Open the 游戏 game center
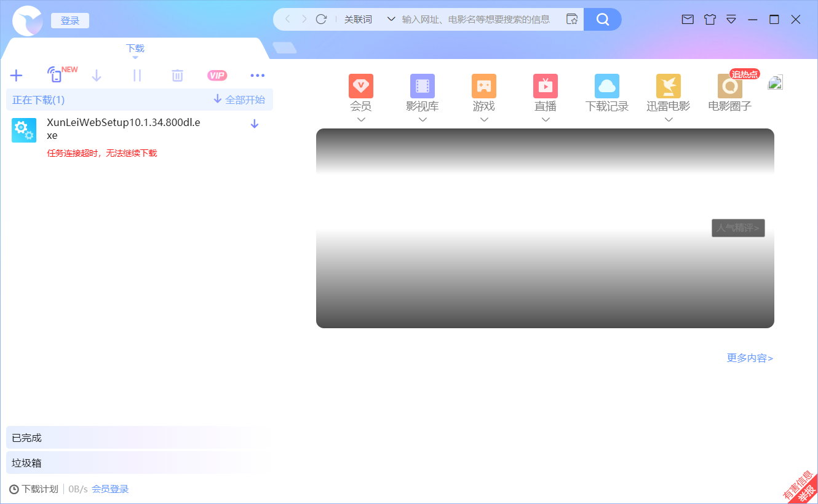 click(483, 92)
